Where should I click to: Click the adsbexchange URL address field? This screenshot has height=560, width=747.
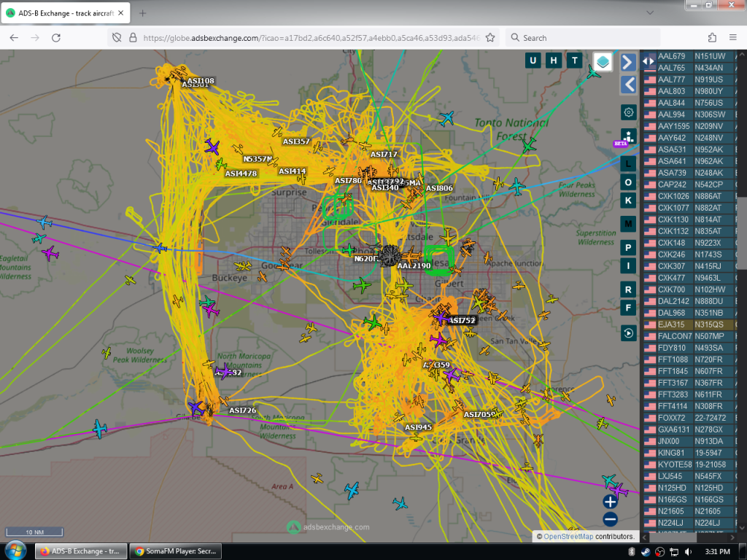pos(311,38)
